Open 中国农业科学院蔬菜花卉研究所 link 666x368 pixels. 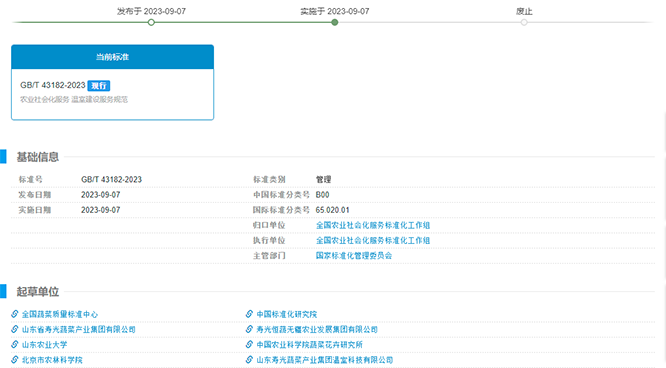click(310, 345)
